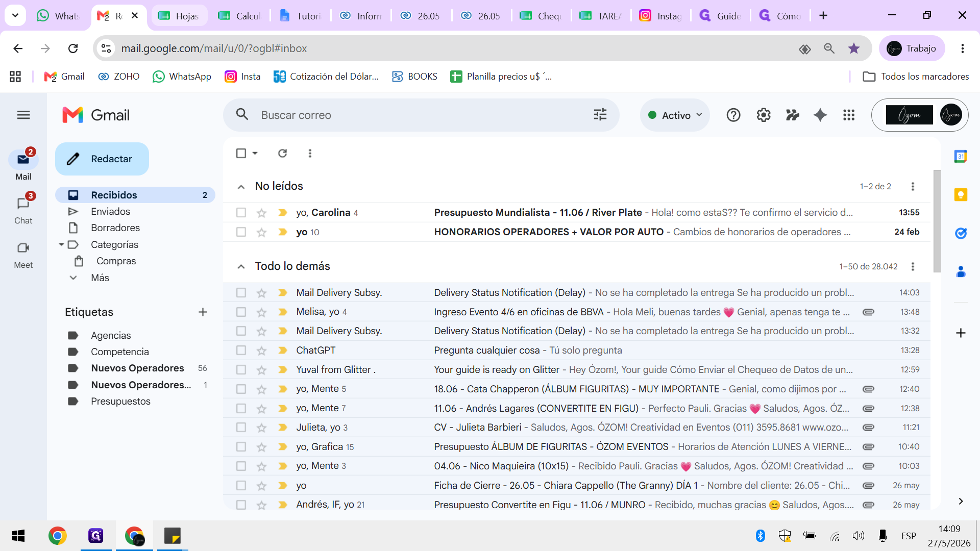Open Cotización del Dólar bookmark

click(x=326, y=77)
